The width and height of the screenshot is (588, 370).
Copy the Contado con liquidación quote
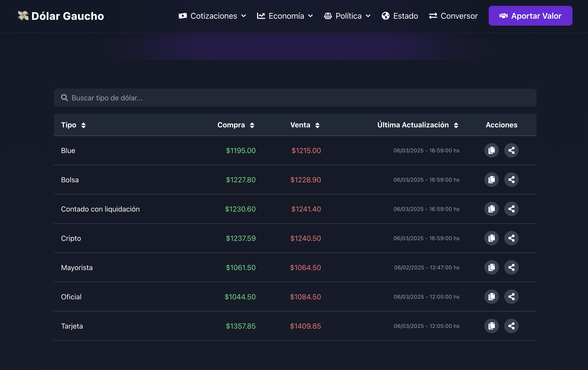pyautogui.click(x=492, y=209)
